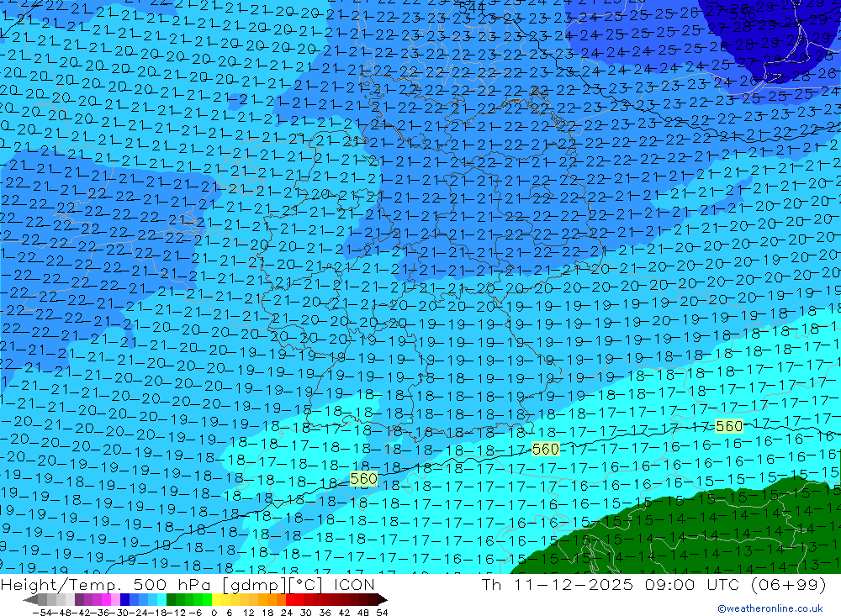
Task: Click the middle 560 contour label
Action: click(x=546, y=449)
